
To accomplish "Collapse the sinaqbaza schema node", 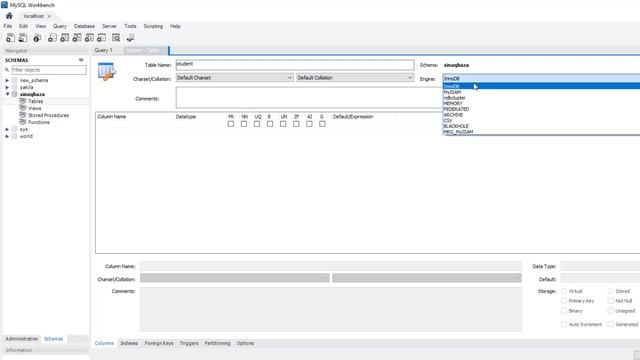I will click(x=7, y=94).
